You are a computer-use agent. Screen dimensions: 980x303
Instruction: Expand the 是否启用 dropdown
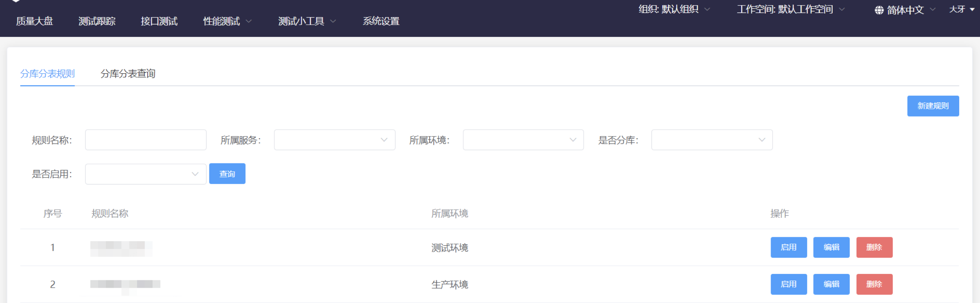(146, 174)
